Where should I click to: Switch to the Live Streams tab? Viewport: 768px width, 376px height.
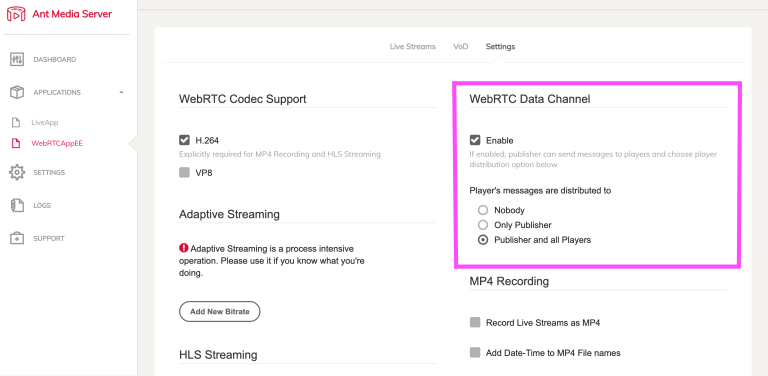coord(412,47)
